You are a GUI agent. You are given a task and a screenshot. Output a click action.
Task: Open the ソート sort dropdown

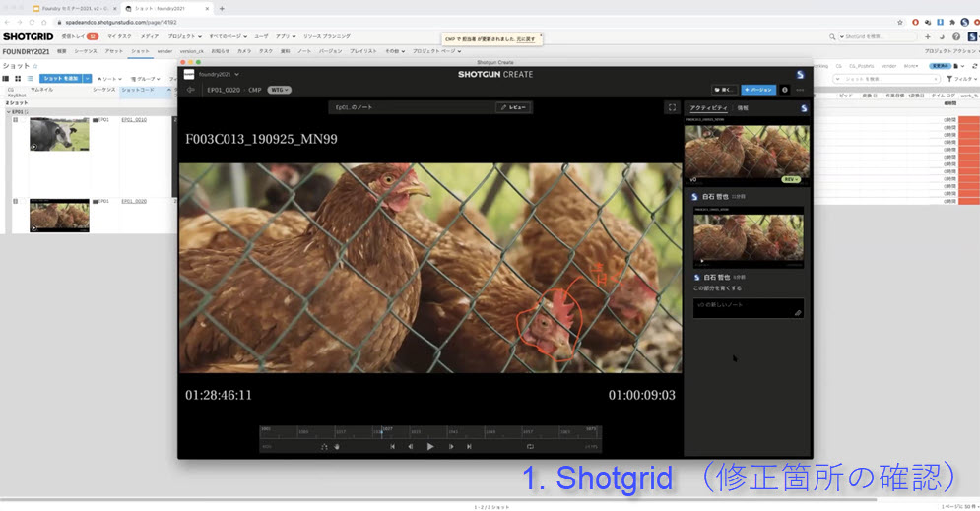(x=109, y=79)
